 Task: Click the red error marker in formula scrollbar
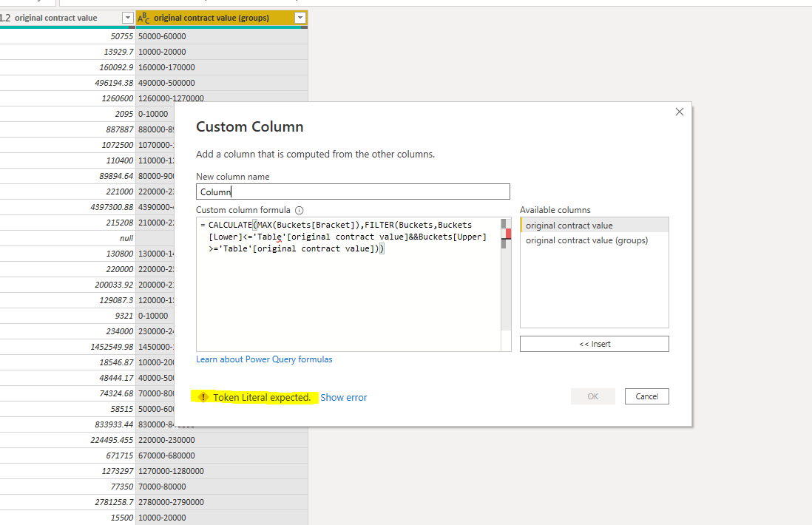pos(509,234)
